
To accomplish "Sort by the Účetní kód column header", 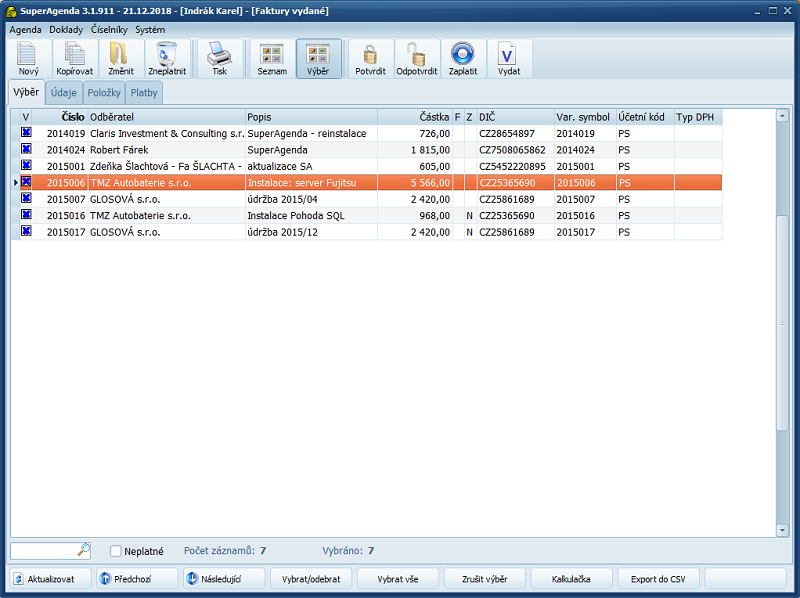I will tap(645, 117).
